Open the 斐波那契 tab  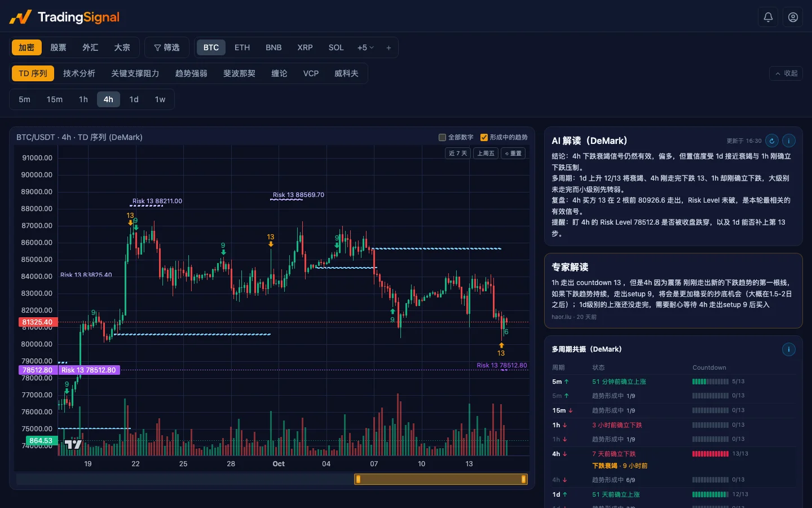pos(239,73)
